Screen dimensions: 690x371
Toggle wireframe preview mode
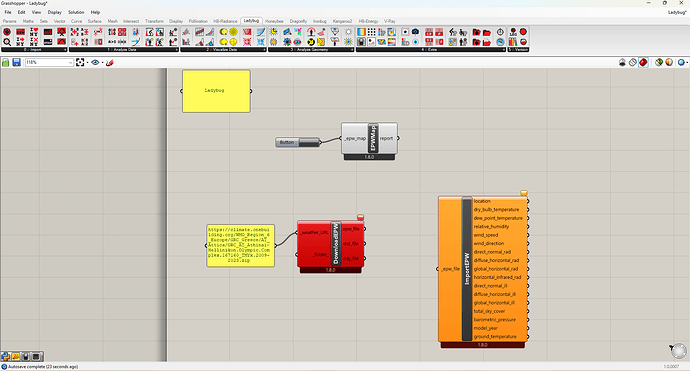pyautogui.click(x=633, y=62)
